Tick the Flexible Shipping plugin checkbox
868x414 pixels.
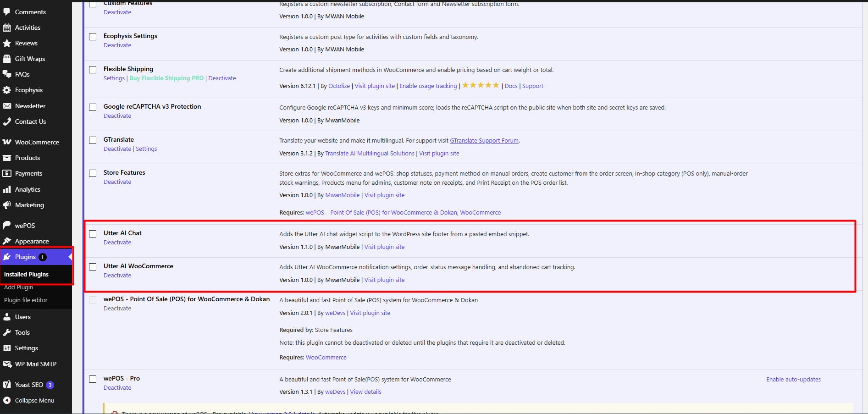click(93, 70)
